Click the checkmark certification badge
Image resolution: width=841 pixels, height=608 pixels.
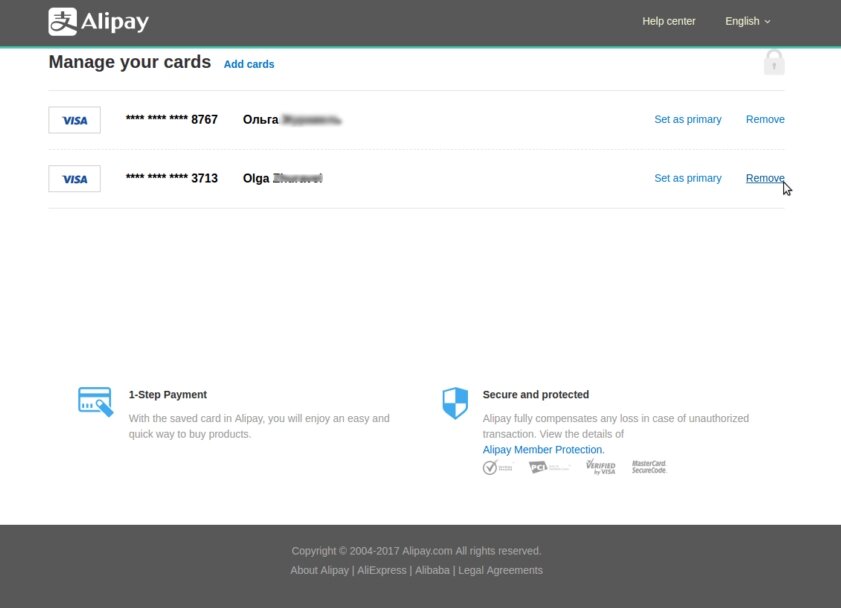click(x=497, y=468)
